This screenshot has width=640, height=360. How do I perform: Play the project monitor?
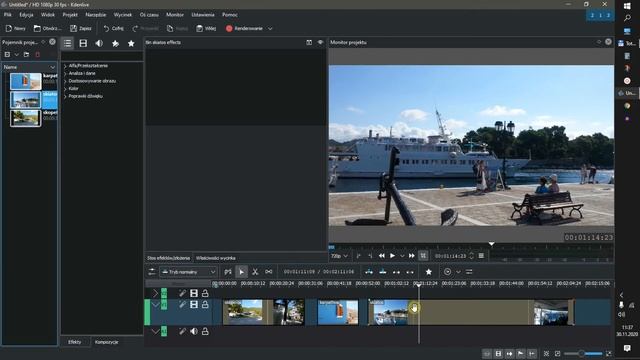coord(392,256)
